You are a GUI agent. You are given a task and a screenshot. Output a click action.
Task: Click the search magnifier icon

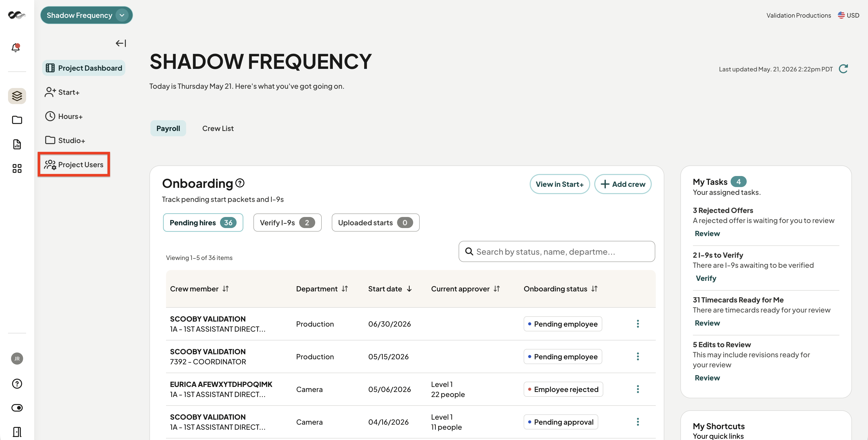point(469,251)
